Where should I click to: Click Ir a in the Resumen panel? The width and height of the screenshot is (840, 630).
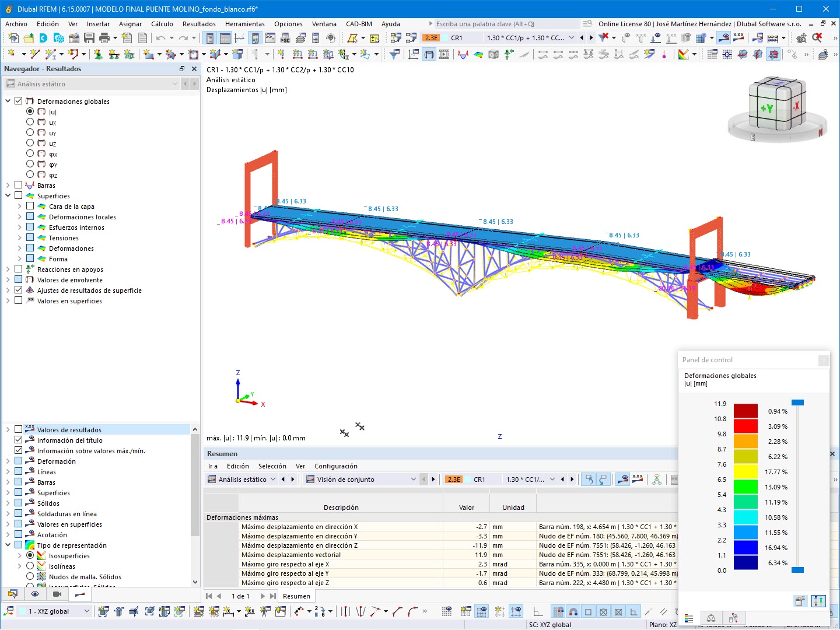coord(213,466)
